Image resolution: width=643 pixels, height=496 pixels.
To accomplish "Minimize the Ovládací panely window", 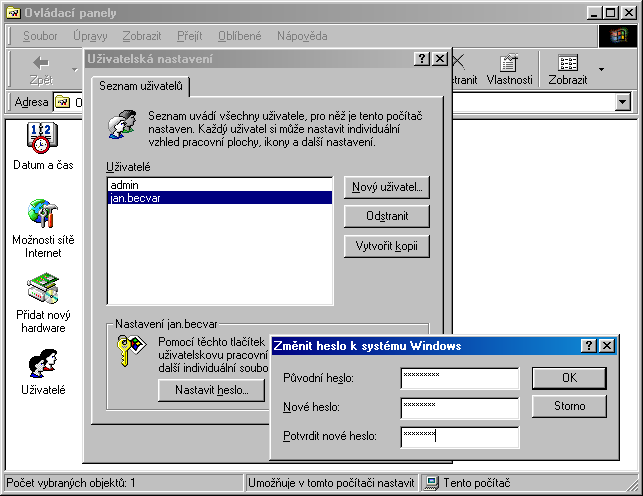I will pyautogui.click(x=594, y=13).
